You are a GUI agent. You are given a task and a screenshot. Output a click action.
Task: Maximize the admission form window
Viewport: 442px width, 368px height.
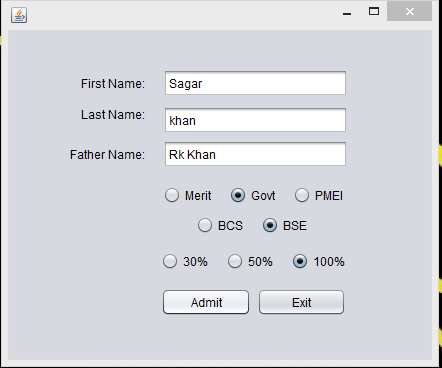374,11
